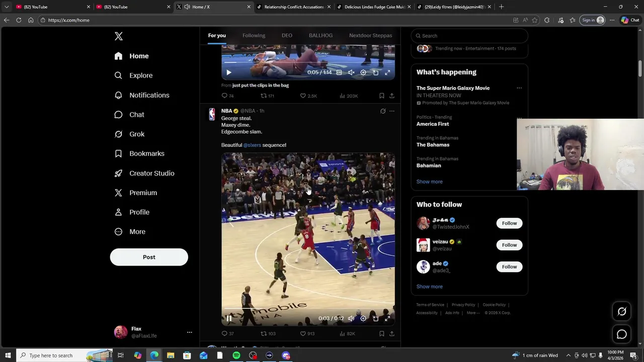The width and height of the screenshot is (644, 362).
Task: Open Creator Studio in sidebar
Action: [145, 173]
